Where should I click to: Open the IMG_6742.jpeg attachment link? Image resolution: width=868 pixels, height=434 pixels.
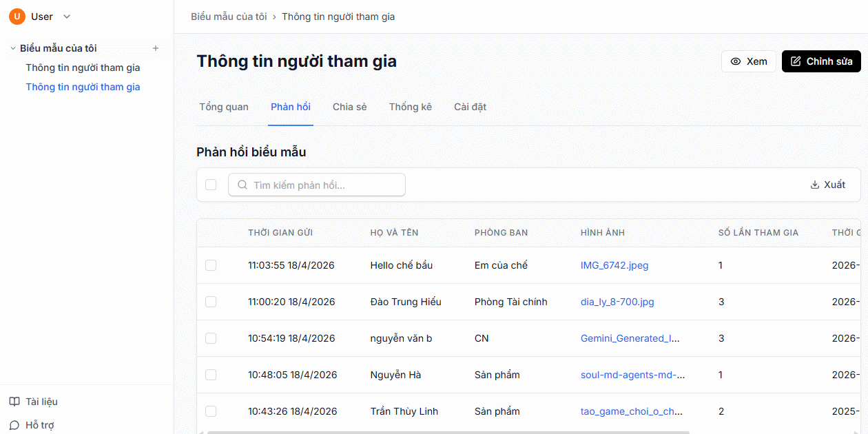(x=614, y=265)
